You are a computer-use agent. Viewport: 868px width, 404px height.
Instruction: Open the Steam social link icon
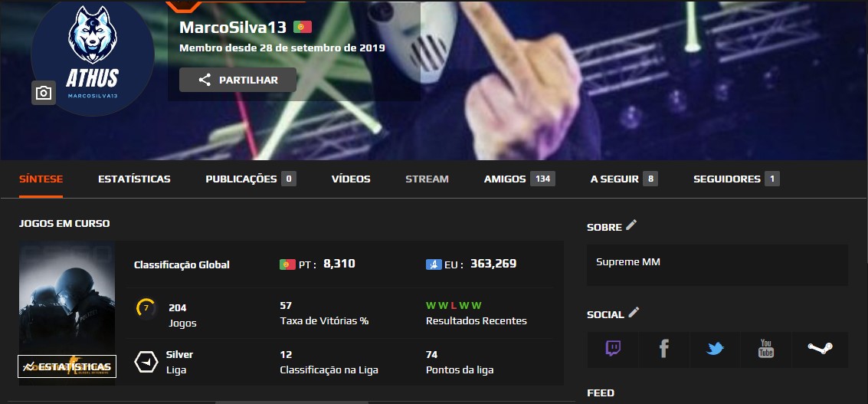(820, 349)
